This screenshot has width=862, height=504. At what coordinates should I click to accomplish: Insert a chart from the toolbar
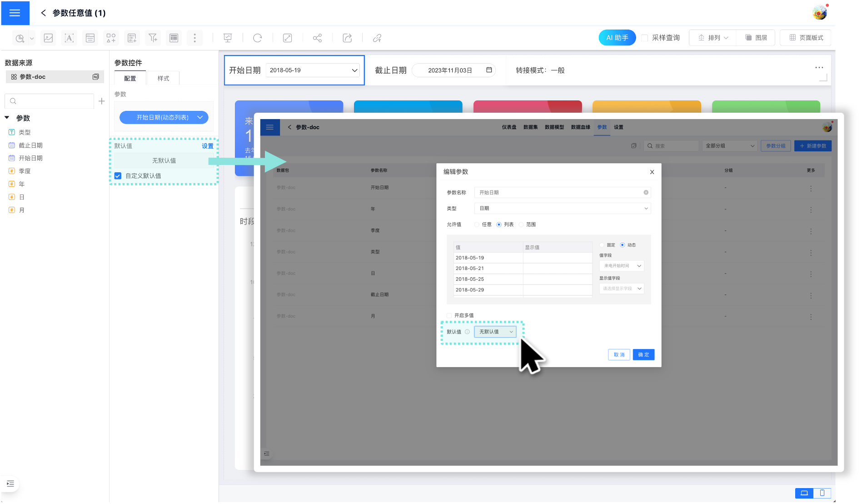pyautogui.click(x=20, y=38)
